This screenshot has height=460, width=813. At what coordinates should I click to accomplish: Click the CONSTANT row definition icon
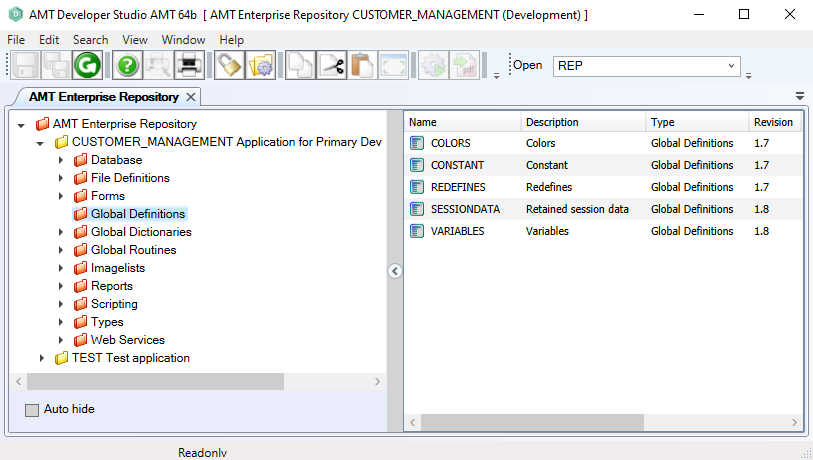pos(417,165)
